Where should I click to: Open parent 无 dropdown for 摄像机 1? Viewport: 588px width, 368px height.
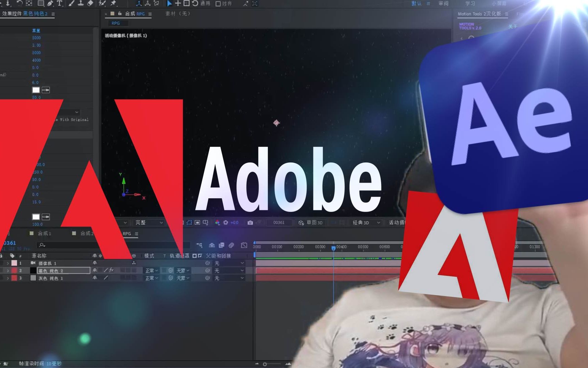[229, 263]
